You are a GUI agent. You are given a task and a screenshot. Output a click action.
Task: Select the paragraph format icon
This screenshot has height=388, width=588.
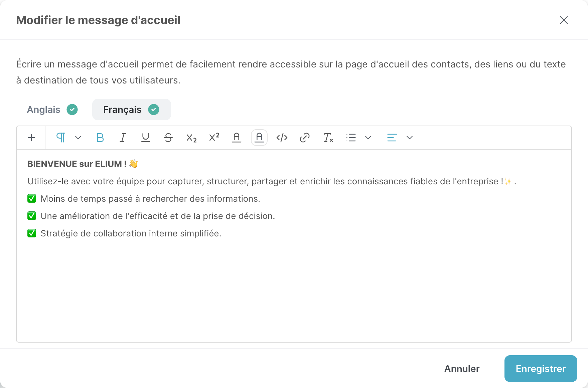61,138
